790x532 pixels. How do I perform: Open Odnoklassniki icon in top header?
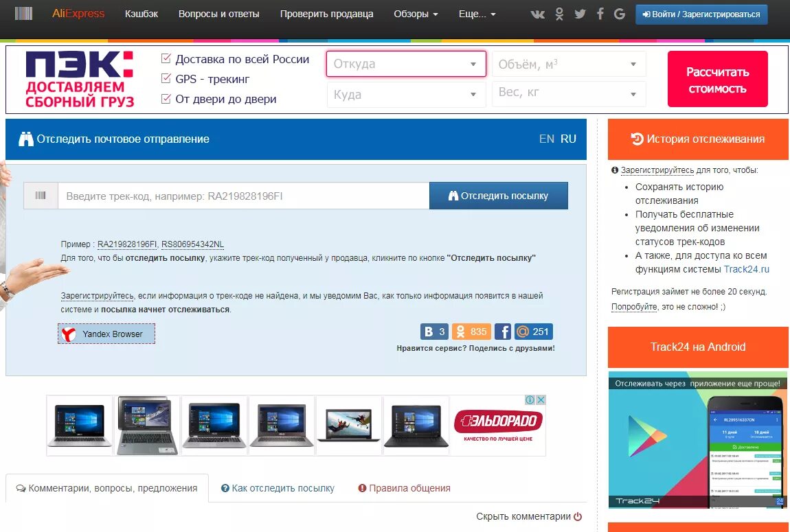coord(559,14)
